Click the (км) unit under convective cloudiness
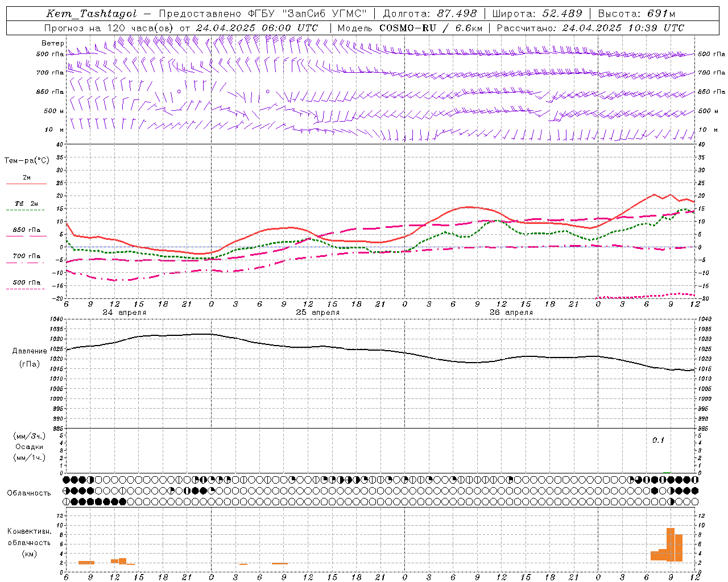 point(30,554)
